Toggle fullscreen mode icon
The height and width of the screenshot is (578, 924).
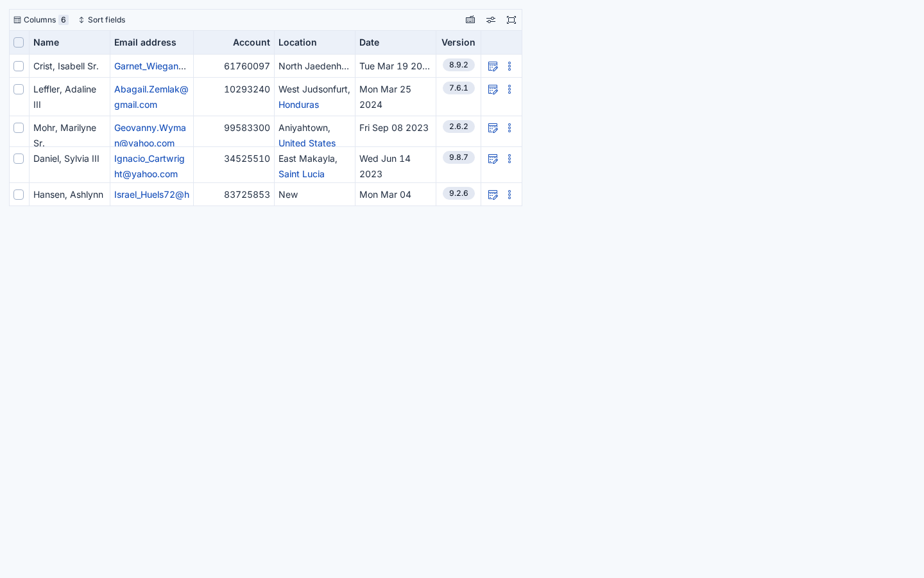click(x=511, y=20)
